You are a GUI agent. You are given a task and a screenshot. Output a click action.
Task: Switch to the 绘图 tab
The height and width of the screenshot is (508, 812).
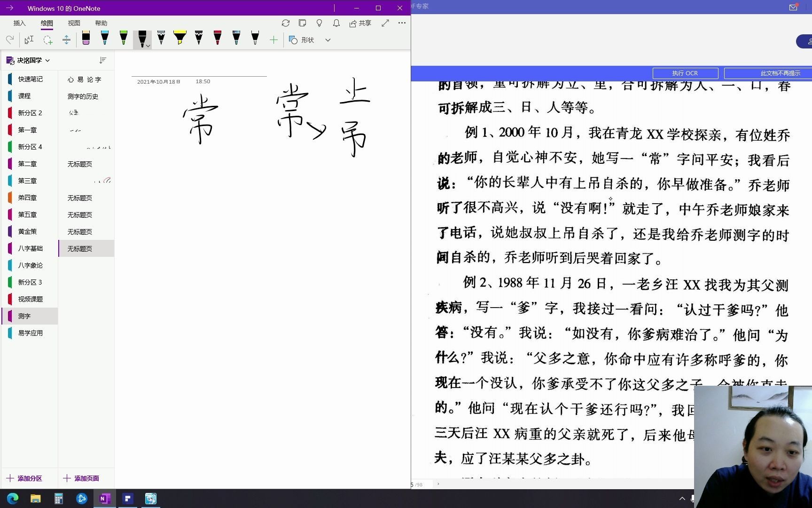pyautogui.click(x=47, y=23)
